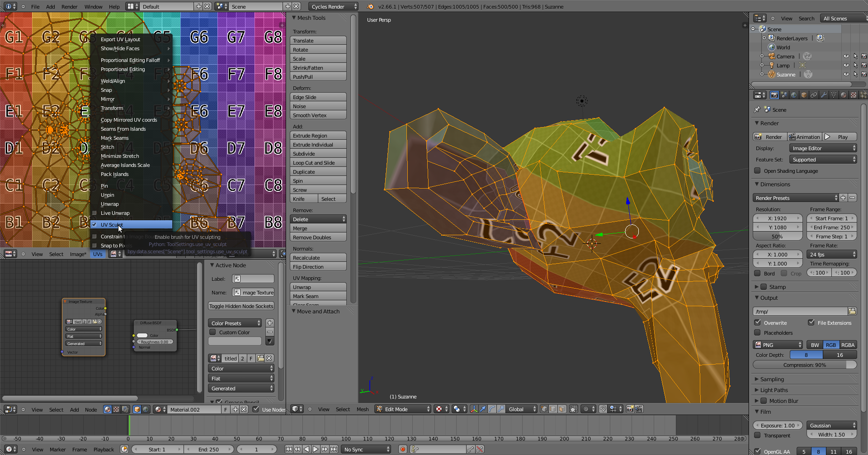Enable the Live Unwrap checkbox
868x455 pixels.
tap(94, 213)
